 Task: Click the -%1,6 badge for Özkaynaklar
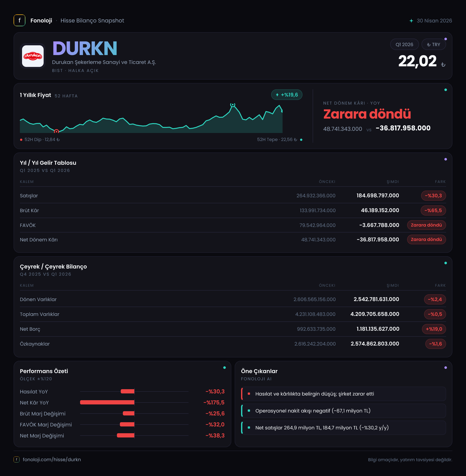pos(436,344)
